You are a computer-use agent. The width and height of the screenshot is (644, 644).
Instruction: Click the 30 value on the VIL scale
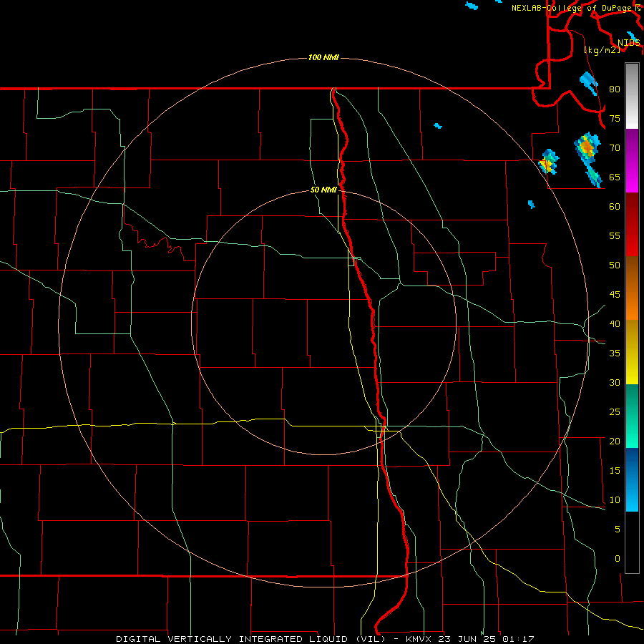coord(615,382)
